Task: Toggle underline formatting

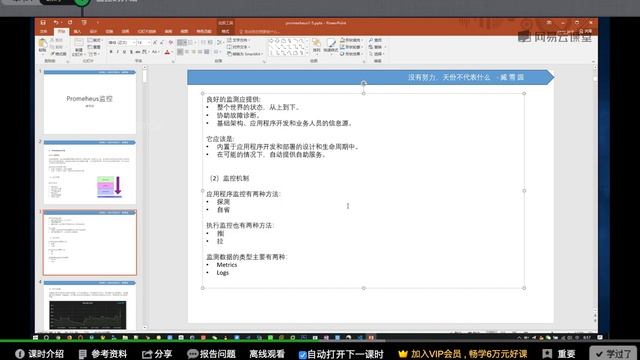Action: pos(124,52)
